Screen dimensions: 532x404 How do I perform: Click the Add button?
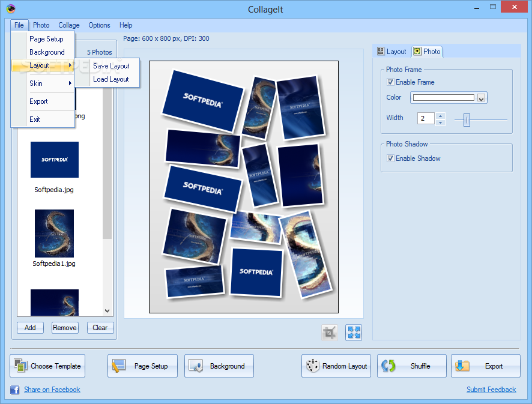coord(30,328)
